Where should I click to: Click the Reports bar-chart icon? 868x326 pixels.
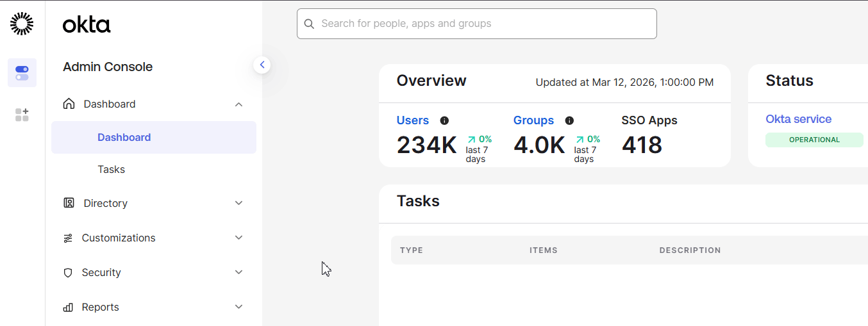click(x=68, y=307)
